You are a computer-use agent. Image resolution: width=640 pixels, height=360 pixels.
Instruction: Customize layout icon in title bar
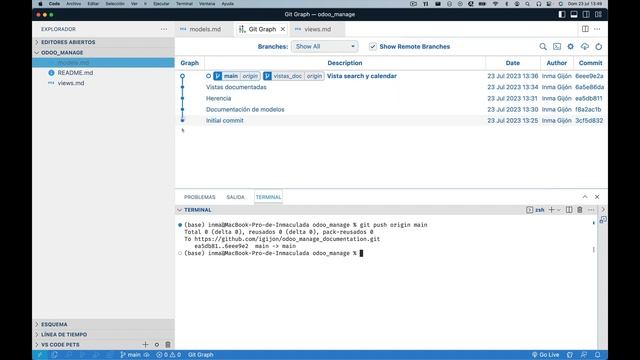[x=598, y=14]
